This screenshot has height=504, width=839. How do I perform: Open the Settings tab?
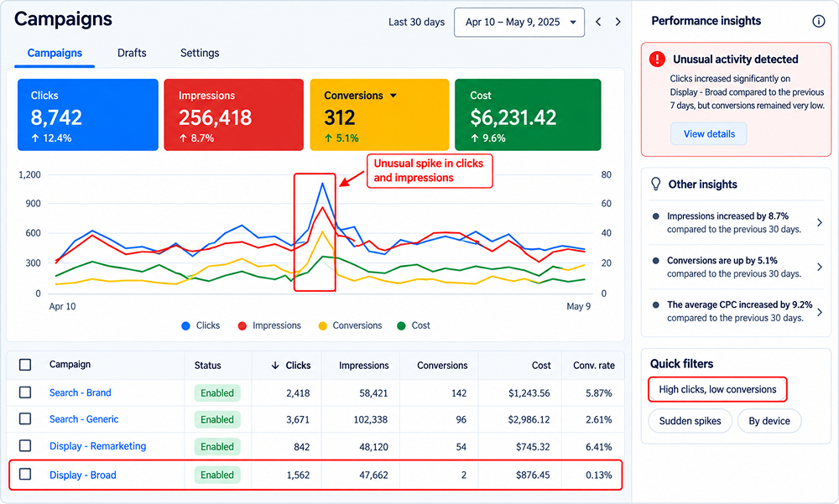200,53
